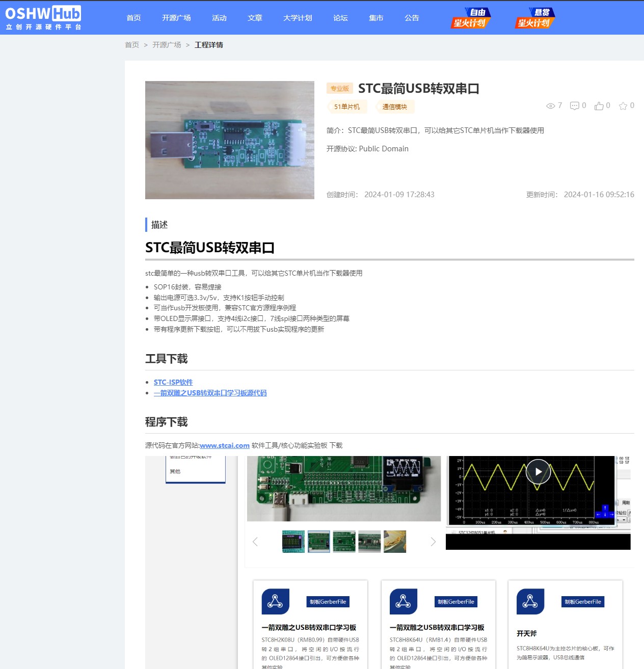Select the second carousel thumbnail

(319, 542)
